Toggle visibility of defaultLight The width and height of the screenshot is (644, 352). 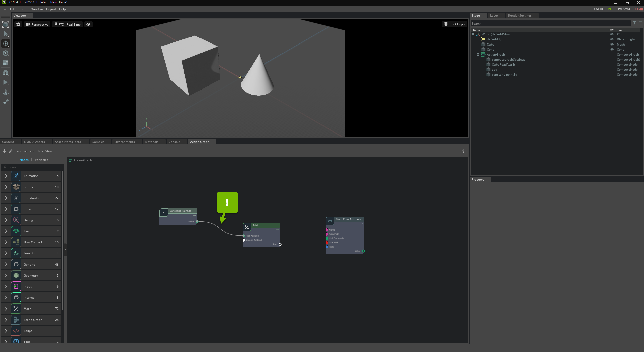(x=612, y=39)
